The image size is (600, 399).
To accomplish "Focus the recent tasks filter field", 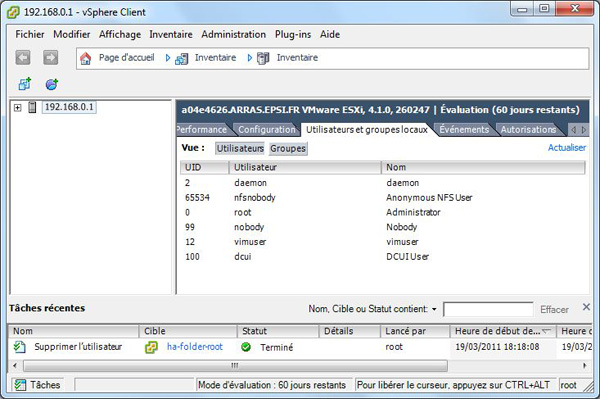I will (x=488, y=309).
